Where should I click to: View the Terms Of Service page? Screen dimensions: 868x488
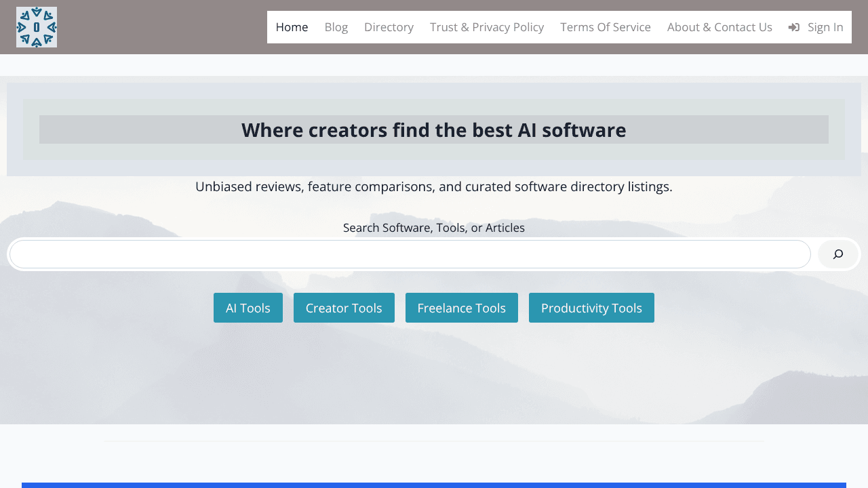(x=606, y=27)
